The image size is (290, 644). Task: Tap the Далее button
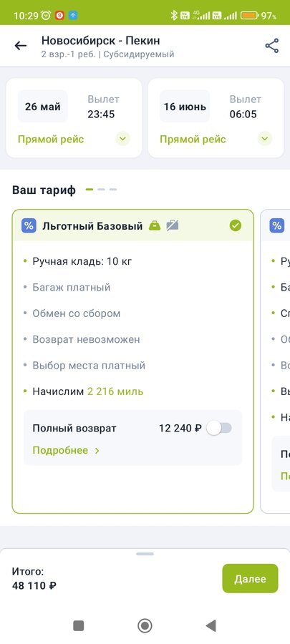(250, 578)
